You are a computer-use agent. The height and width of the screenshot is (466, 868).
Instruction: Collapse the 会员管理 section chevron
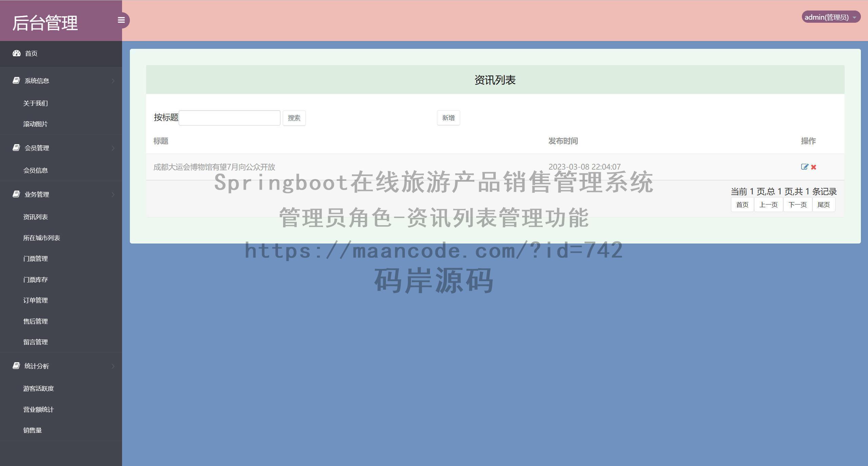pos(113,148)
